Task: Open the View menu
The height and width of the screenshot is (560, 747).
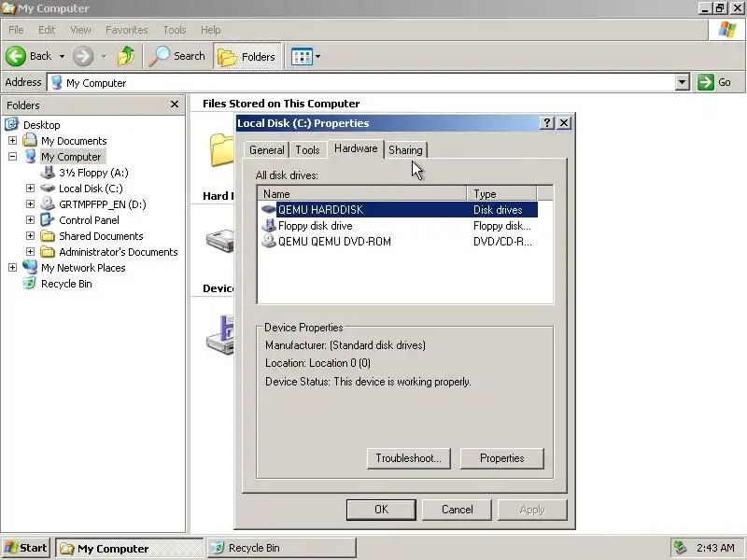Action: (x=80, y=30)
